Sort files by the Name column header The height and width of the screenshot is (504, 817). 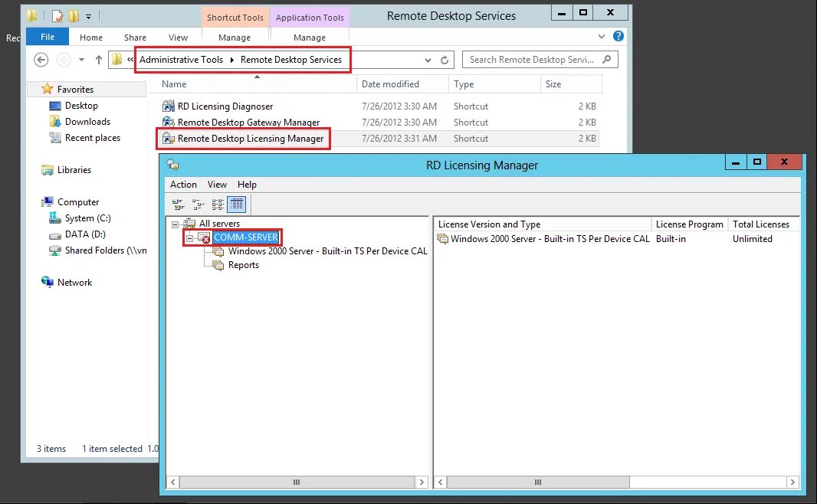coord(253,84)
